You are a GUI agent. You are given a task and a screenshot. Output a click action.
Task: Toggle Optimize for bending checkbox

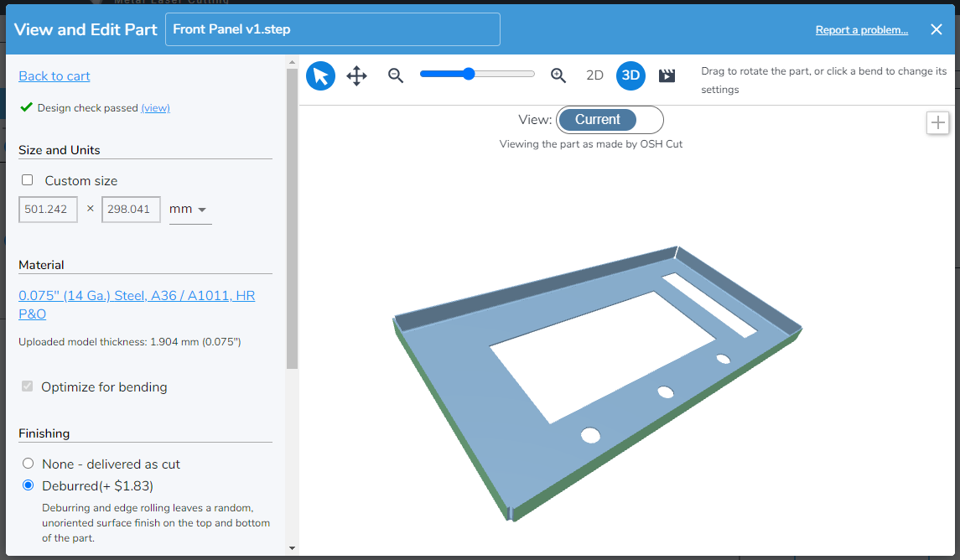pyautogui.click(x=27, y=386)
